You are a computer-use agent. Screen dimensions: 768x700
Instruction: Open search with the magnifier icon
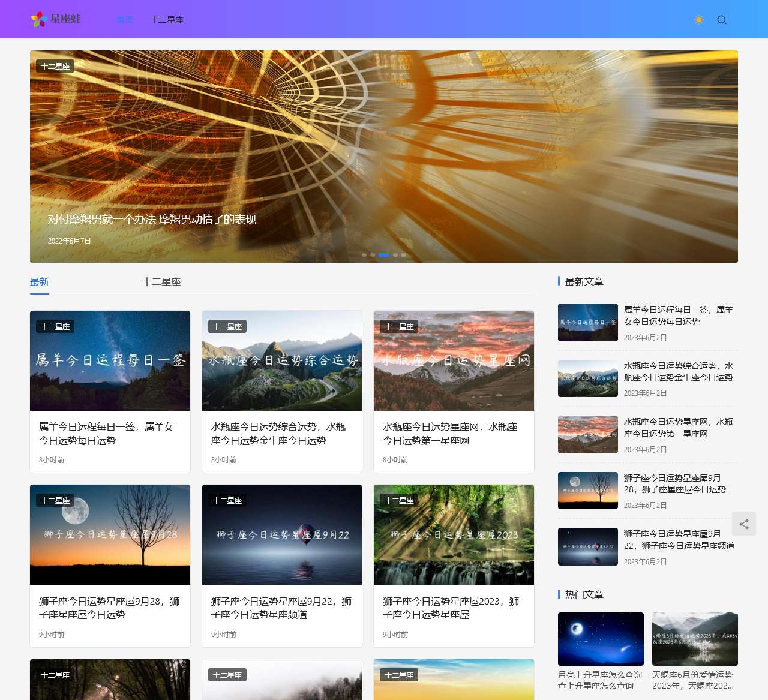722,20
